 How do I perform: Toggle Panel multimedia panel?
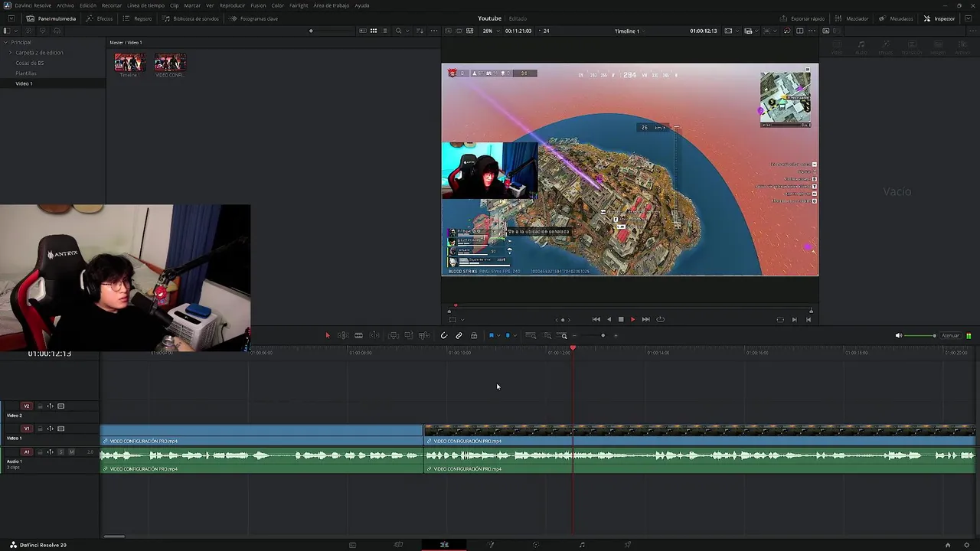[x=51, y=18]
